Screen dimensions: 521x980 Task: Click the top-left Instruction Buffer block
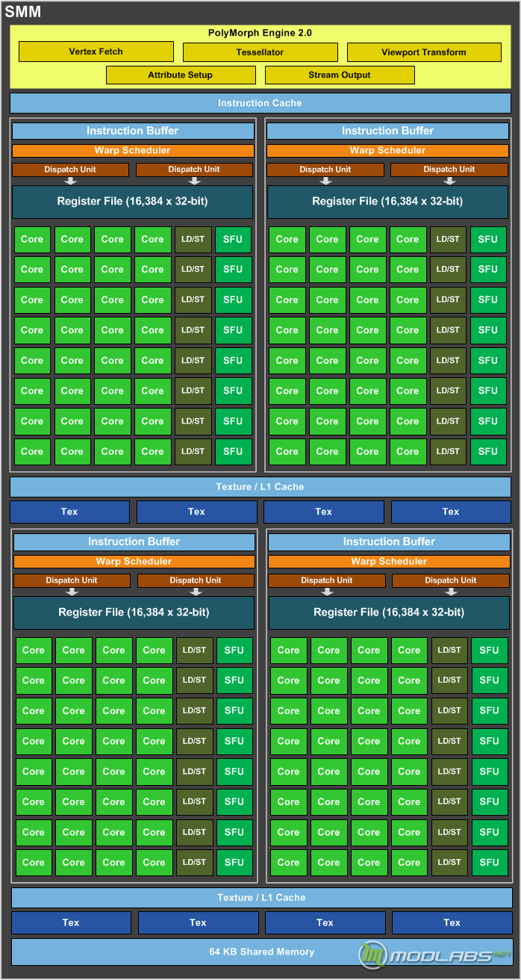coord(133,131)
